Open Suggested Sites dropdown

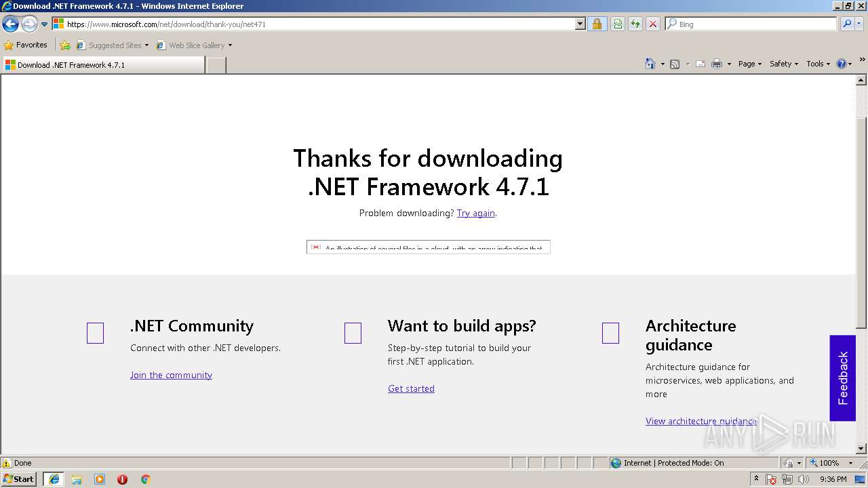pos(113,45)
